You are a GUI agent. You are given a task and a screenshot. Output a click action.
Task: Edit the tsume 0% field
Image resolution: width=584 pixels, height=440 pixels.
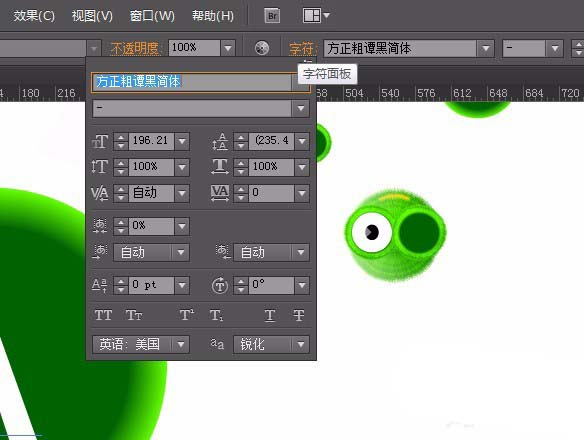tap(151, 226)
